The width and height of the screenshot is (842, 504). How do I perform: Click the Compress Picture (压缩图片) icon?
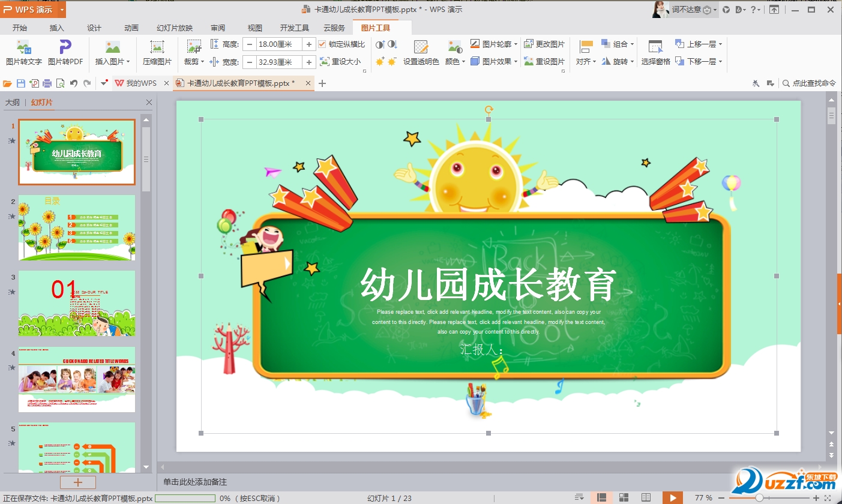pos(157,47)
